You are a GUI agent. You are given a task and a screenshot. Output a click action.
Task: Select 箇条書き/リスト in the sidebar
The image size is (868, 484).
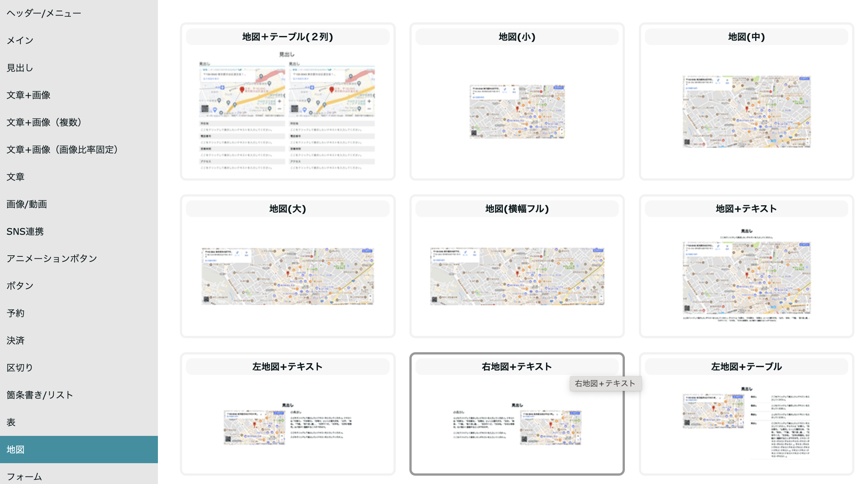pos(40,395)
